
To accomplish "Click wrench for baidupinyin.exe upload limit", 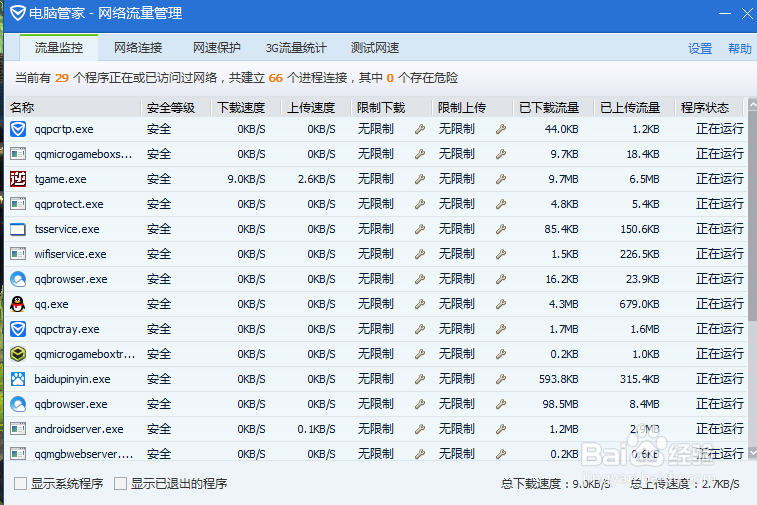I will [x=501, y=379].
